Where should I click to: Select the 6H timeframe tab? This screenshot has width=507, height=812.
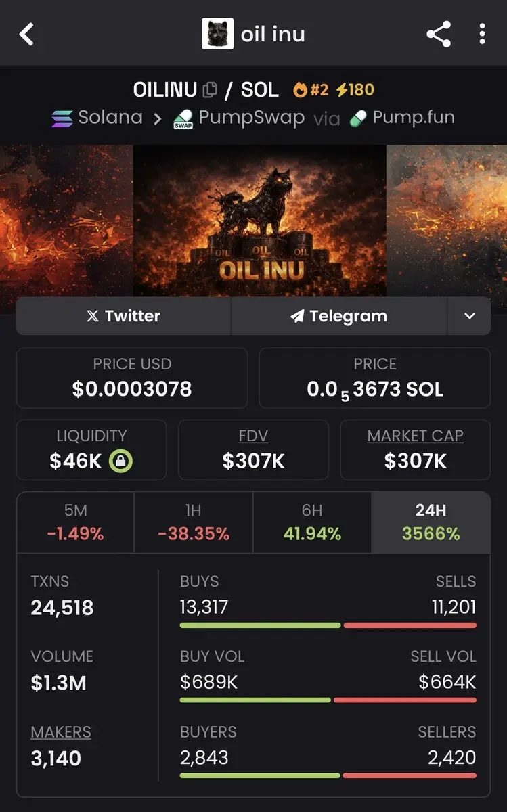(312, 522)
